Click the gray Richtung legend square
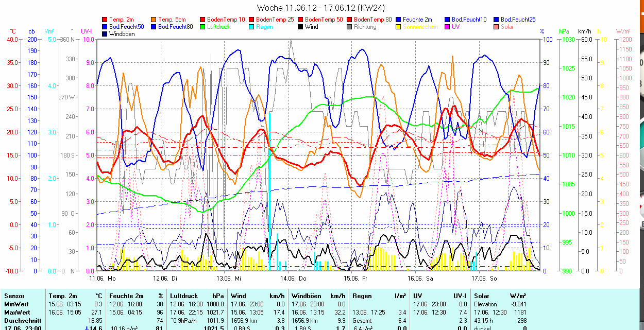644x330 pixels. (x=350, y=27)
